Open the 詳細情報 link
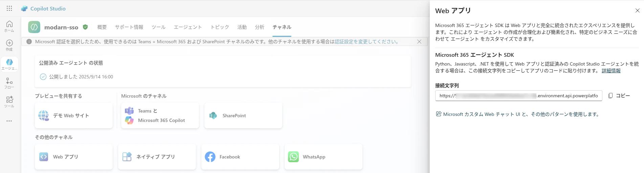 click(x=611, y=71)
